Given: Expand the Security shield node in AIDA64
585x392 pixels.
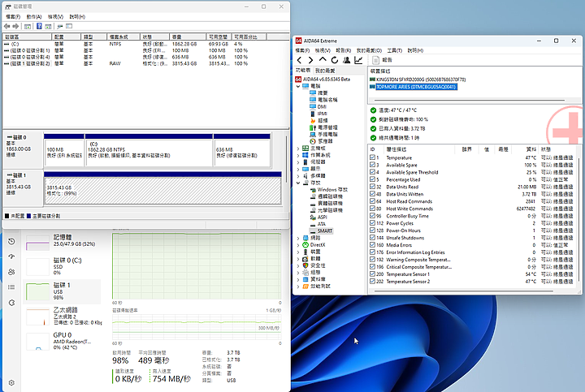Looking at the screenshot, I should click(298, 265).
